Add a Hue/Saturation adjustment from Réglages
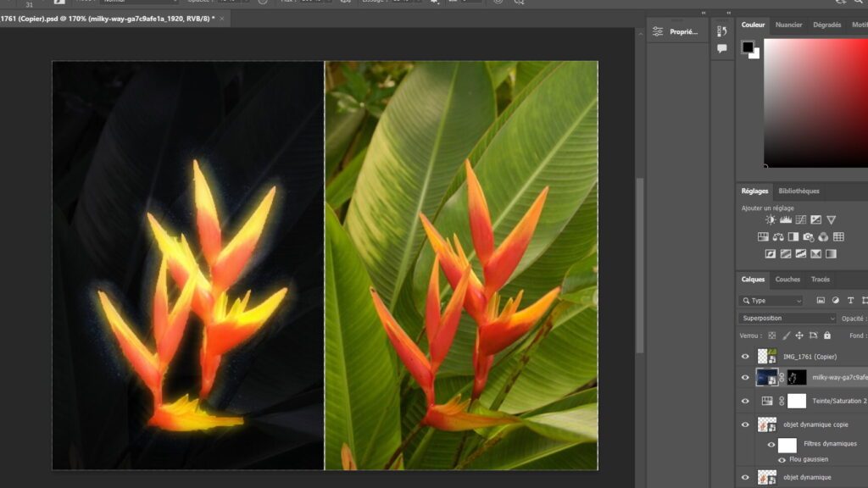This screenshot has height=488, width=868. click(x=763, y=237)
